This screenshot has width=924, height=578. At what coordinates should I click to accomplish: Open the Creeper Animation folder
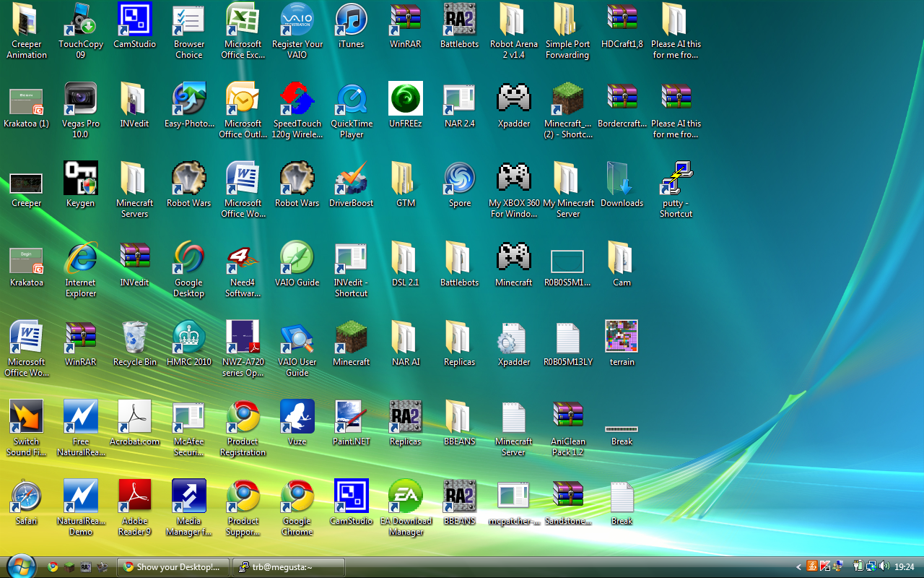point(27,20)
